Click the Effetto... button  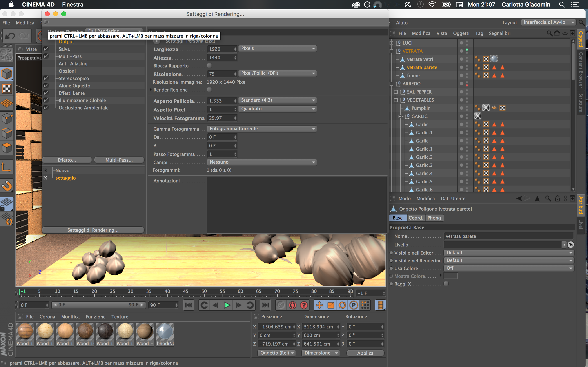(x=67, y=160)
